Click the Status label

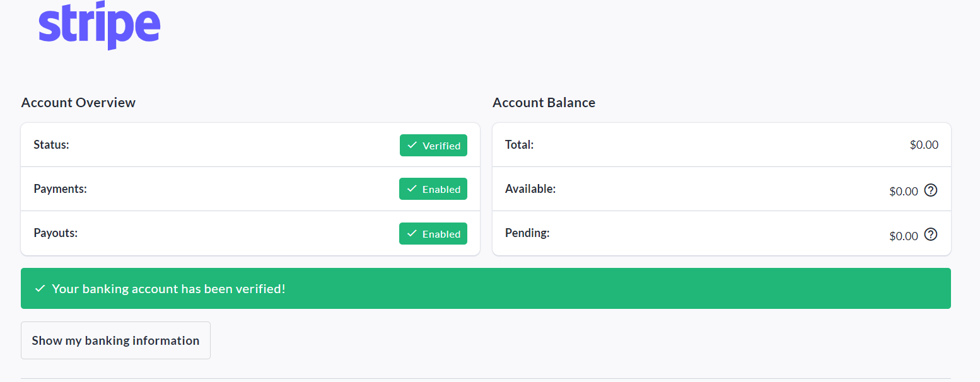pyautogui.click(x=51, y=144)
